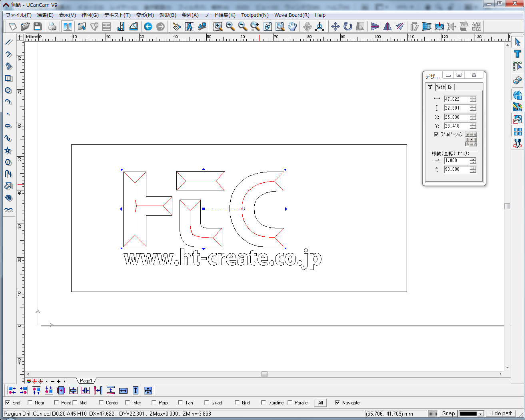The height and width of the screenshot is (420, 525).
Task: Decrease the rotation angle spinner
Action: click(473, 171)
